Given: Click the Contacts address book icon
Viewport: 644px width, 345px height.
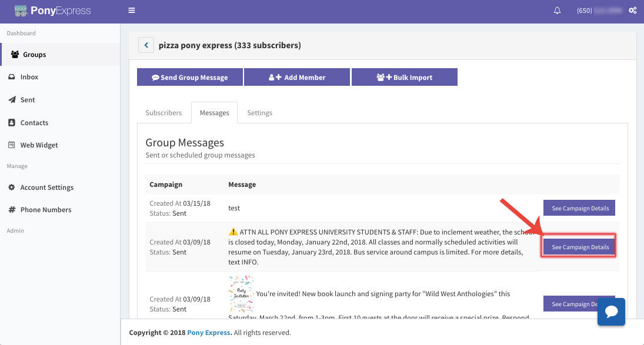Looking at the screenshot, I should 12,122.
